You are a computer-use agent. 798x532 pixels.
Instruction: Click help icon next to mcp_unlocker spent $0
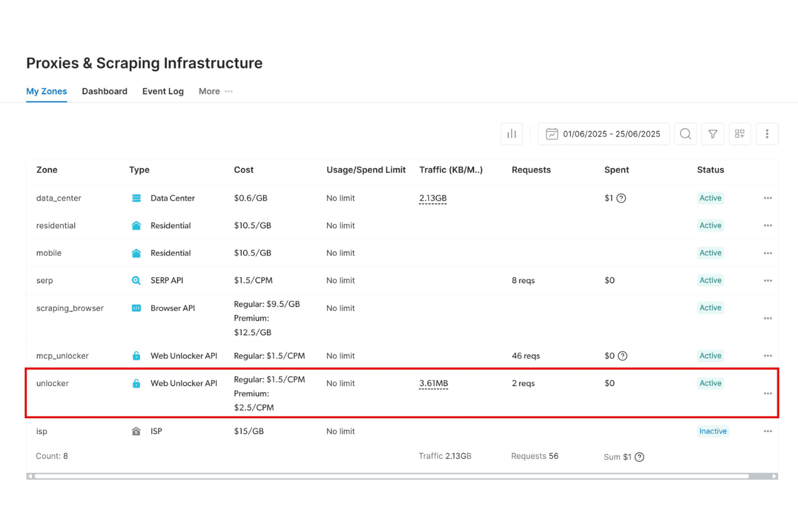622,356
